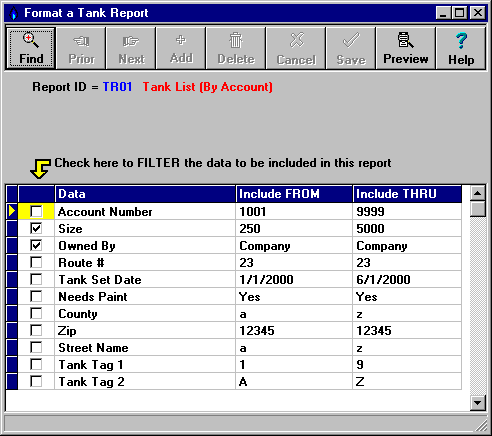Click the Prior record hand icon

pos(81,48)
